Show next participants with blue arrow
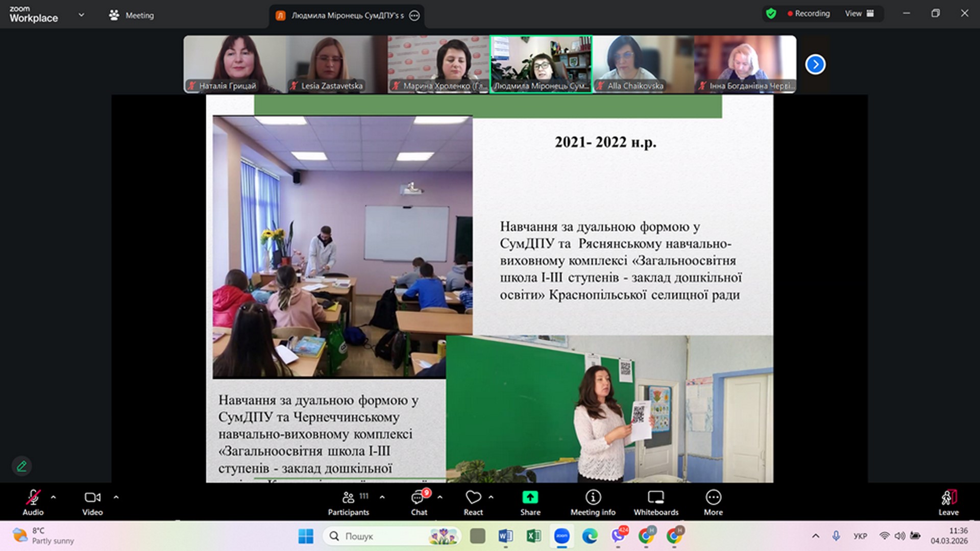Screen dimensions: 980x551 (815, 64)
